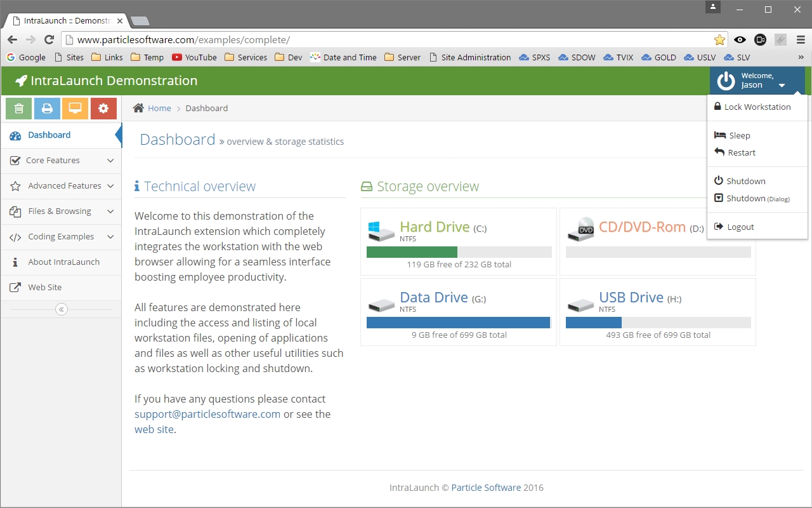
Task: Show more bookmarks with the double-arrow
Action: coord(801,57)
